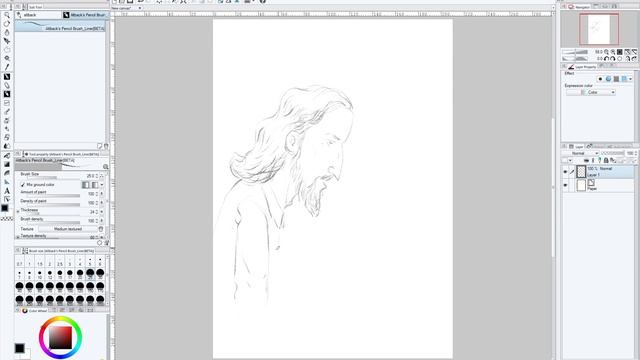This screenshot has height=360, width=640.
Task: Switch to attback sub tool group tab
Action: pos(38,15)
